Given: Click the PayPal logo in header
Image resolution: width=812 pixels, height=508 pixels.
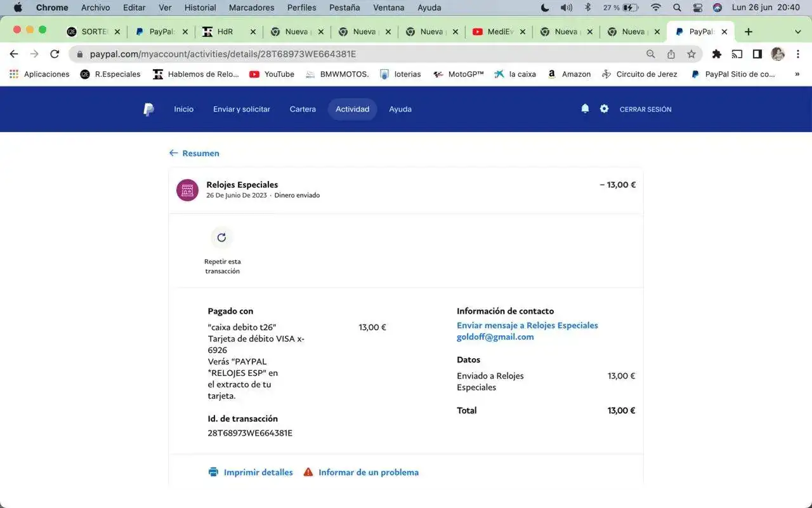Looking at the screenshot, I should pyautogui.click(x=148, y=109).
